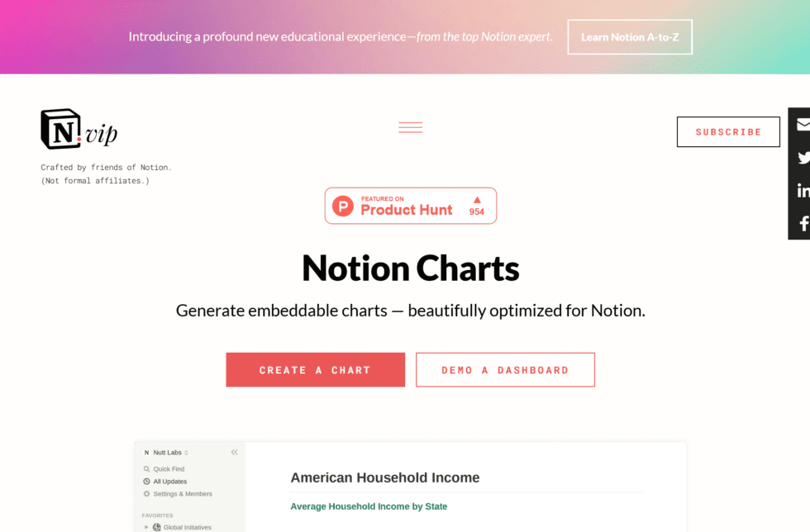
Task: Collapse the Notion sidebar with double-chevron
Action: (x=234, y=452)
